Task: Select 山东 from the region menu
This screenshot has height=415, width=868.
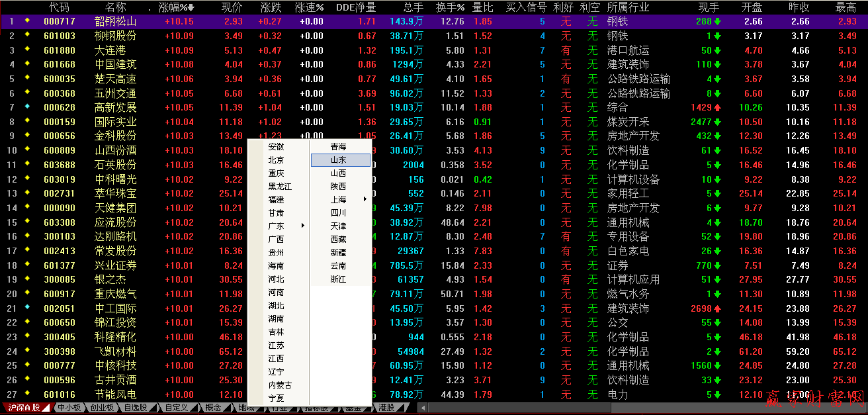Action: 340,160
